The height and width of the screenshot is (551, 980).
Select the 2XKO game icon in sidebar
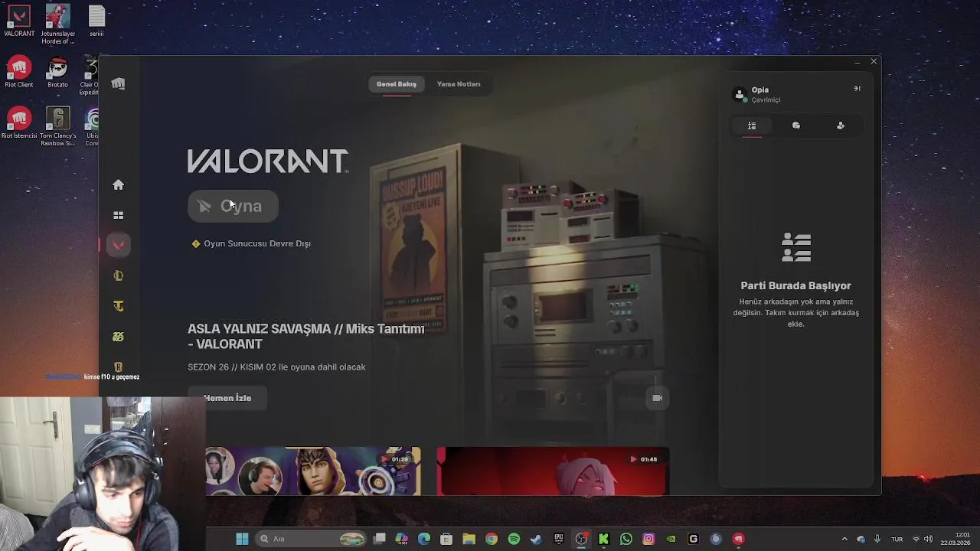tap(118, 337)
